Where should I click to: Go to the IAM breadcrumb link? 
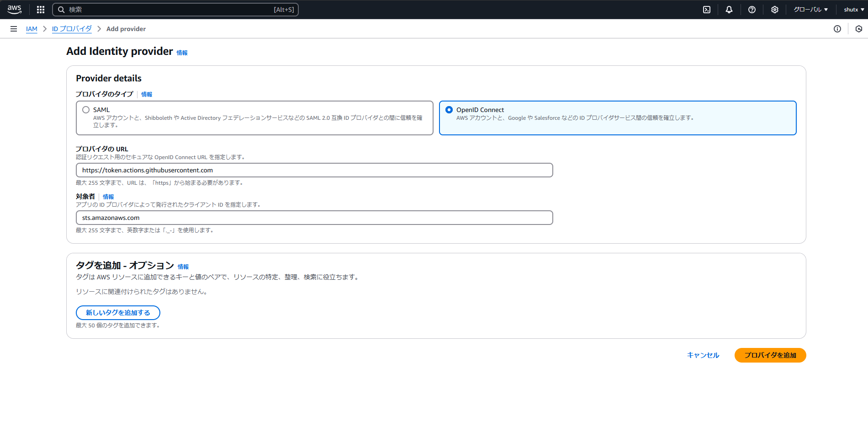tap(32, 29)
